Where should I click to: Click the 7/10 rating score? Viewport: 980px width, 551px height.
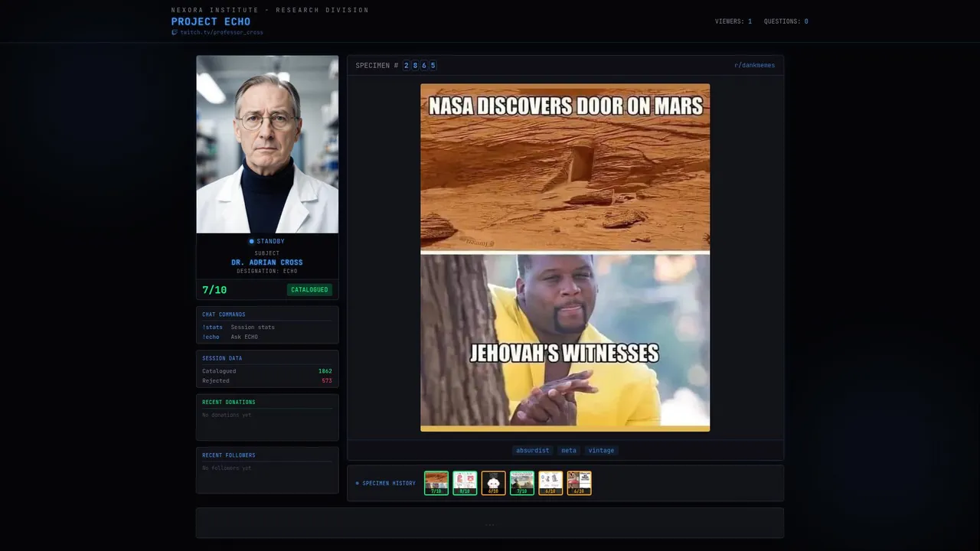[214, 290]
